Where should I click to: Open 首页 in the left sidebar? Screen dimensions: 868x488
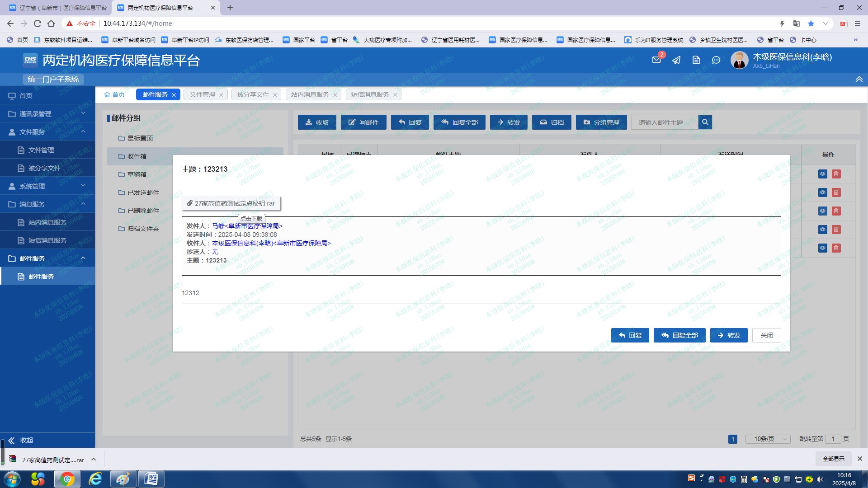[47, 95]
